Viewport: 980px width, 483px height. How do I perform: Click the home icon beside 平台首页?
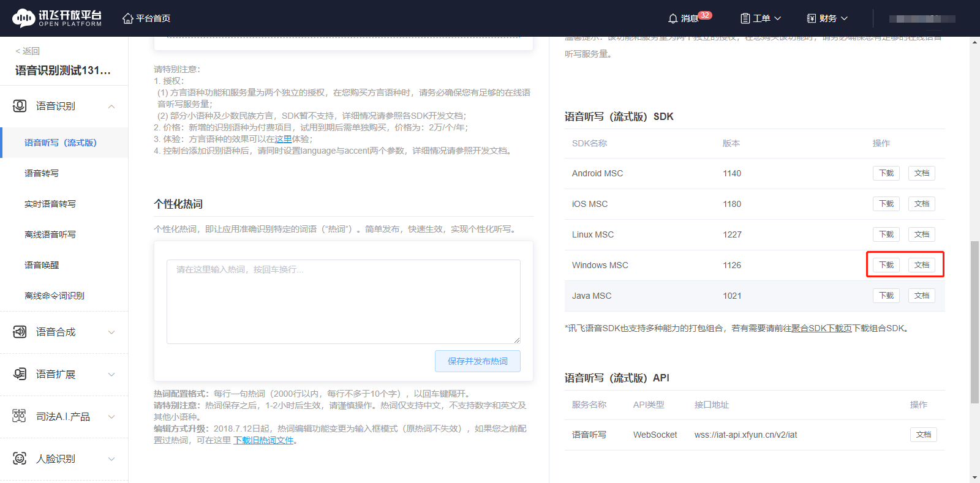pos(128,18)
